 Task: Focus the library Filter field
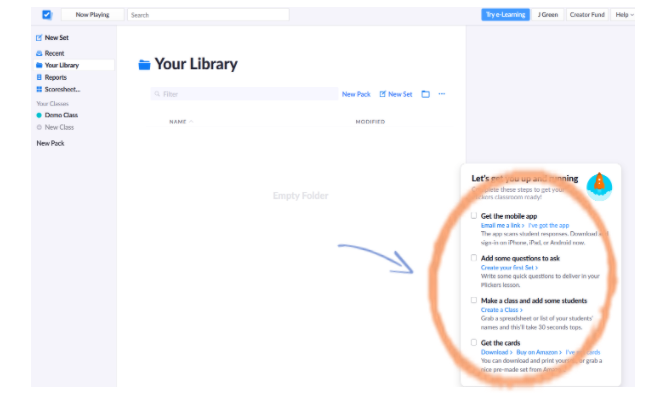point(244,94)
